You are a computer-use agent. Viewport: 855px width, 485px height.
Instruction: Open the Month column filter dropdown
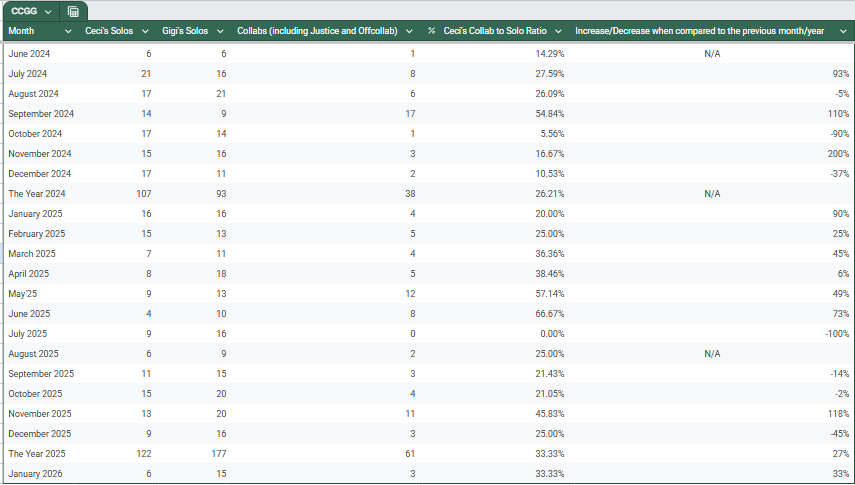[68, 31]
